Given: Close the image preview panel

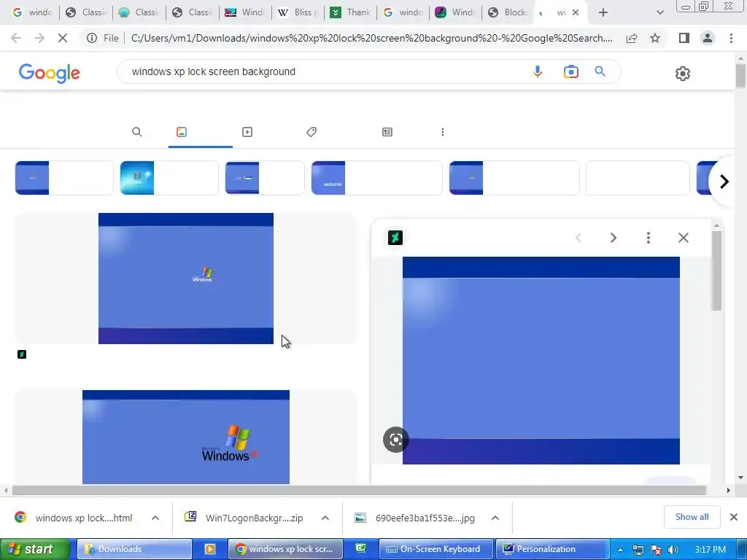Looking at the screenshot, I should 683,238.
